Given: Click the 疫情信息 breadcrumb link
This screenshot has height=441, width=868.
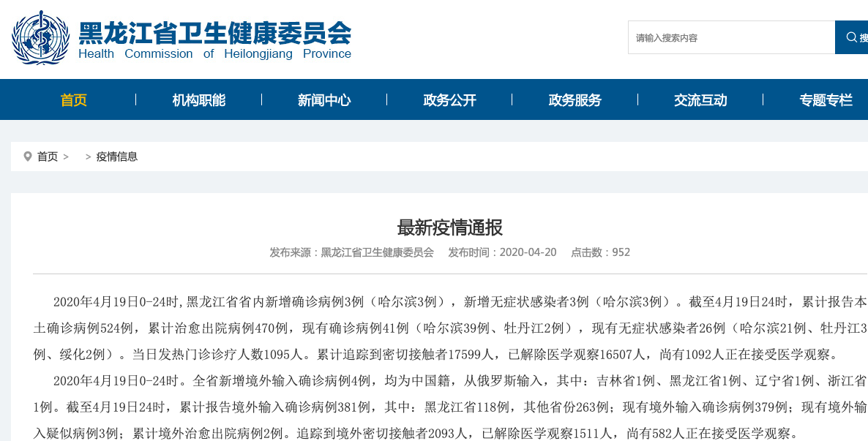Looking at the screenshot, I should (x=117, y=157).
